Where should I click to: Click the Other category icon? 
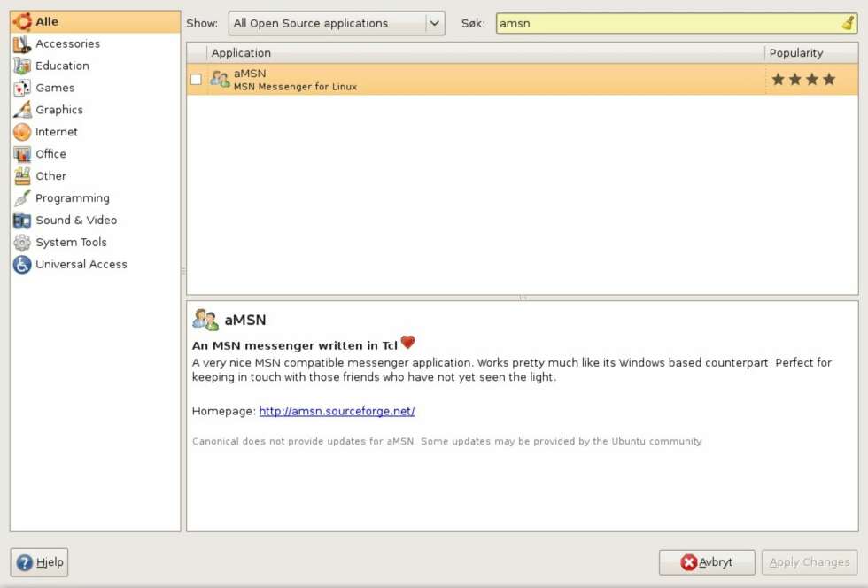point(22,176)
